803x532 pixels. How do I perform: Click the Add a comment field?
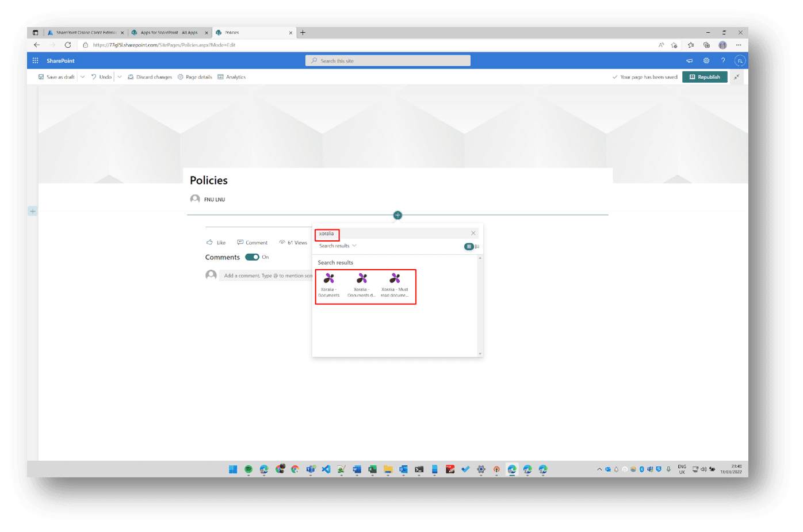(266, 275)
